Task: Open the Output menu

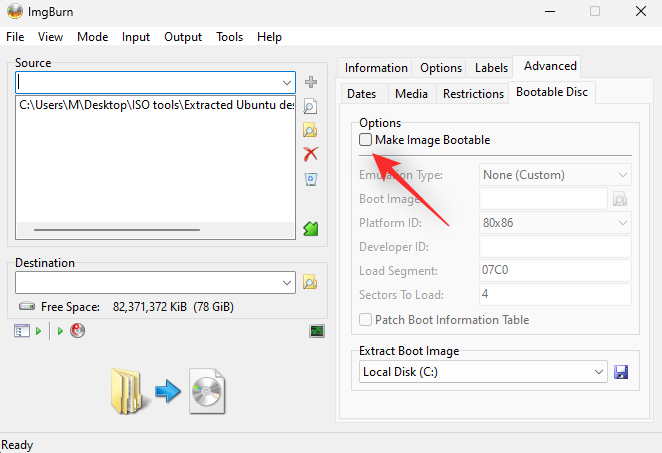Action: tap(183, 37)
